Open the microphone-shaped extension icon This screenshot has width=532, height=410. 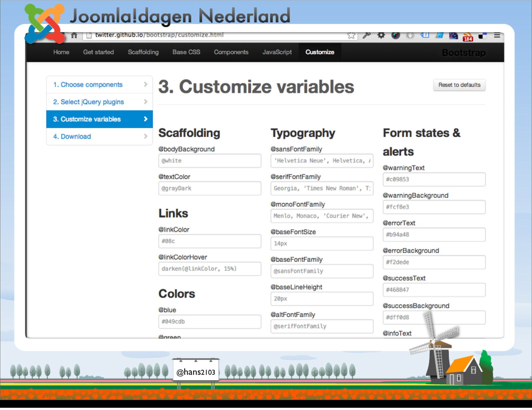tap(366, 35)
